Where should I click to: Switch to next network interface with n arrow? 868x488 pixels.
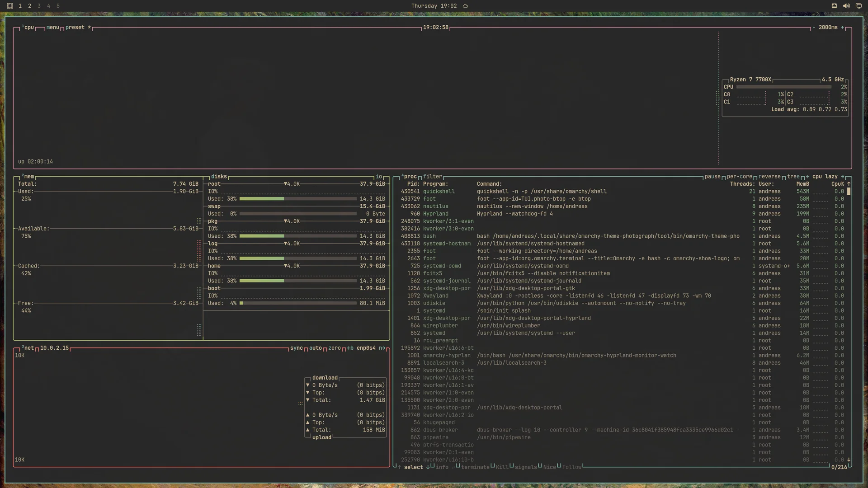click(382, 348)
